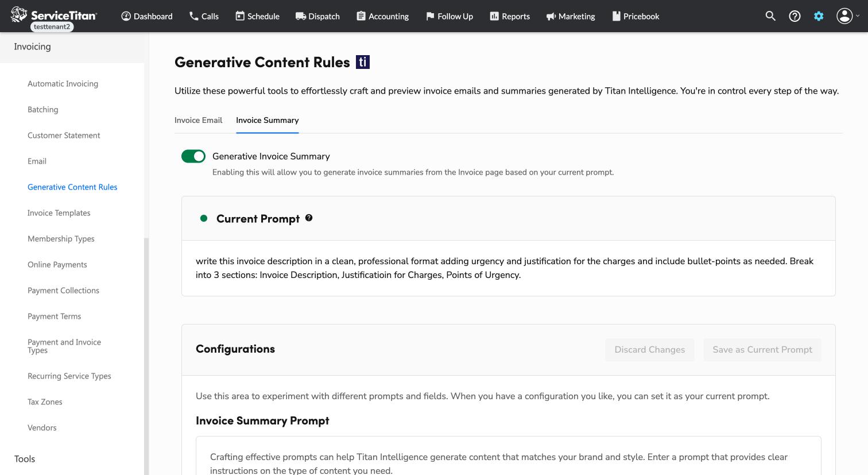Click the Pricebook book icon

pyautogui.click(x=616, y=16)
